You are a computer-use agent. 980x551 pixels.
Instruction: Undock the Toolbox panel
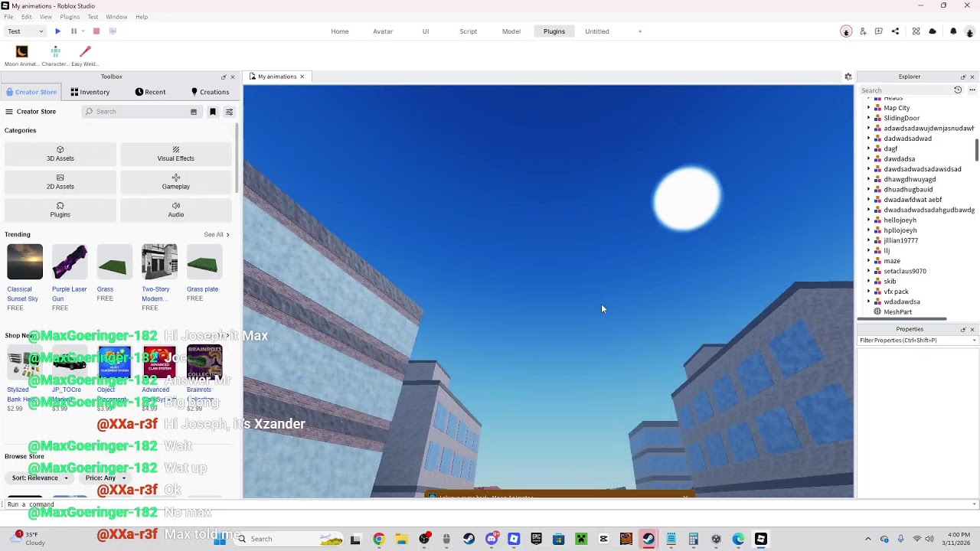click(224, 77)
